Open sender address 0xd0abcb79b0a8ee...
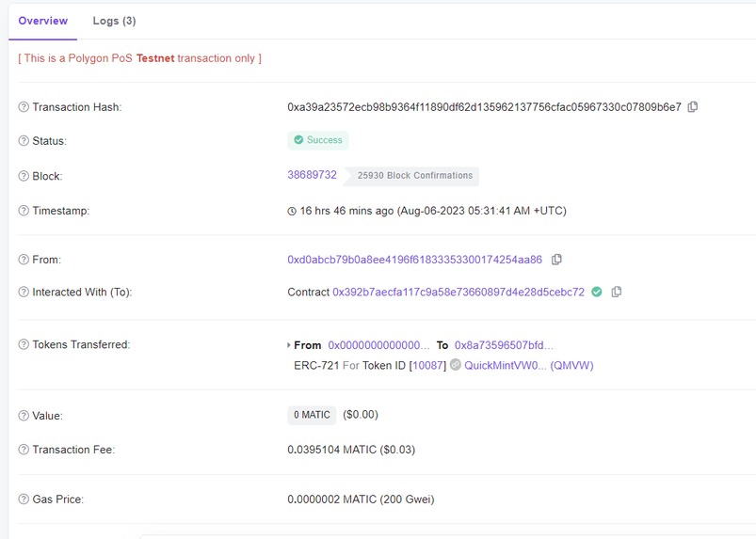Viewport: 756px width, 539px height. pos(414,260)
